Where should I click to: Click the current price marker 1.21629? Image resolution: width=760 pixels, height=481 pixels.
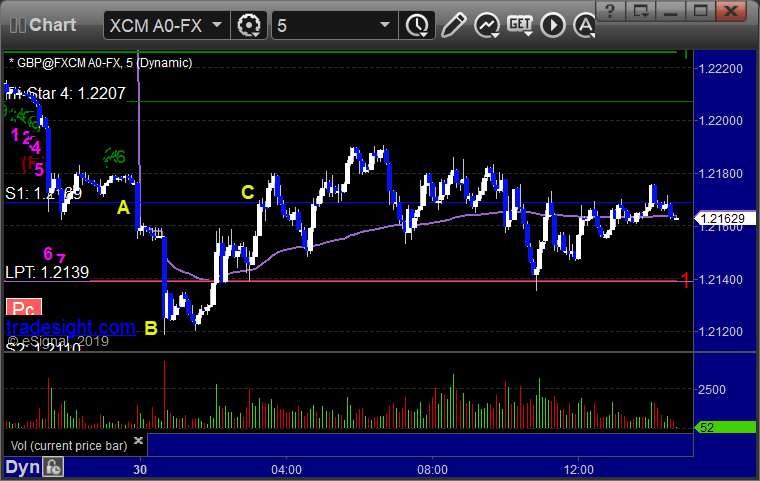[724, 219]
